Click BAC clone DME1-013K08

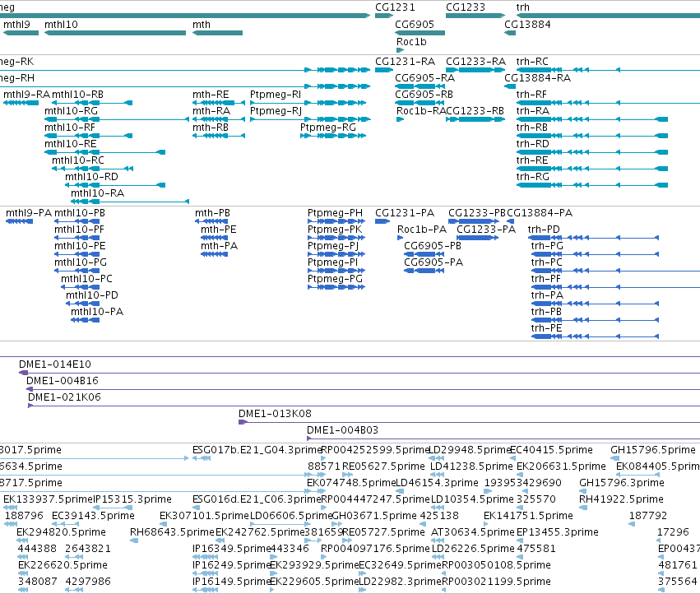[275, 414]
